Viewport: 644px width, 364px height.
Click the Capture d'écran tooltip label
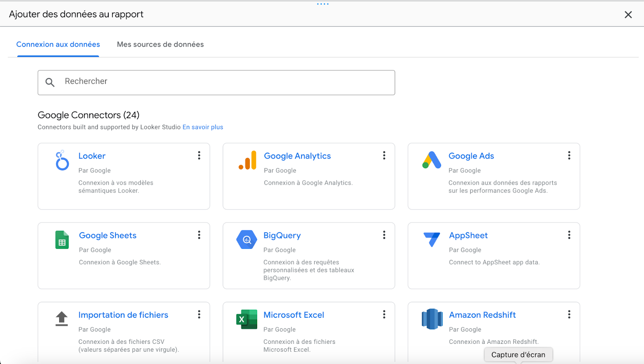pos(518,355)
